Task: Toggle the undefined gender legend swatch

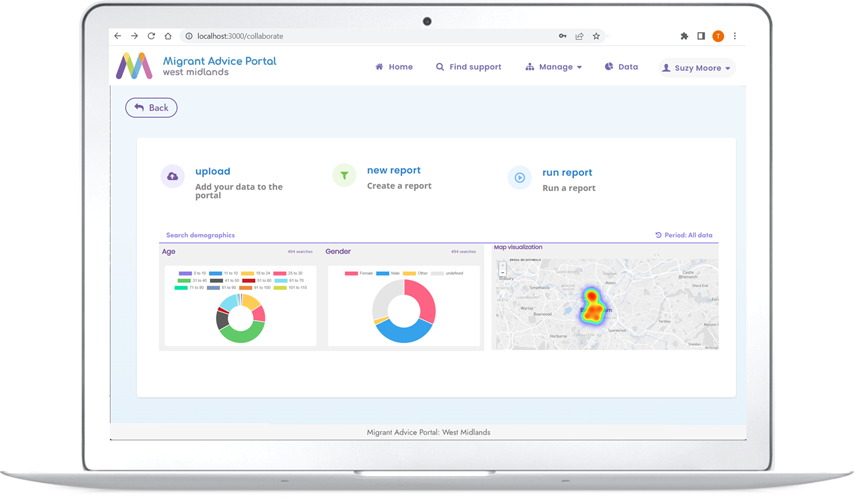Action: [x=438, y=273]
